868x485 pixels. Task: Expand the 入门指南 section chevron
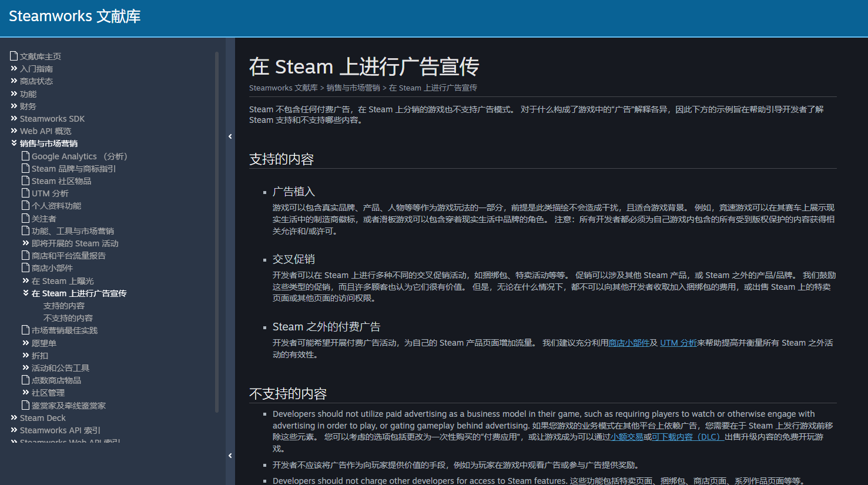click(x=14, y=69)
